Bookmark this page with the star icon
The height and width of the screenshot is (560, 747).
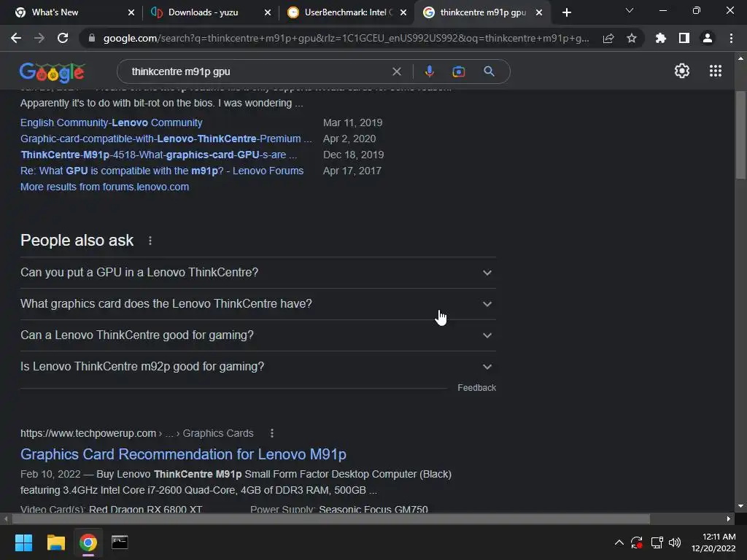[632, 38]
